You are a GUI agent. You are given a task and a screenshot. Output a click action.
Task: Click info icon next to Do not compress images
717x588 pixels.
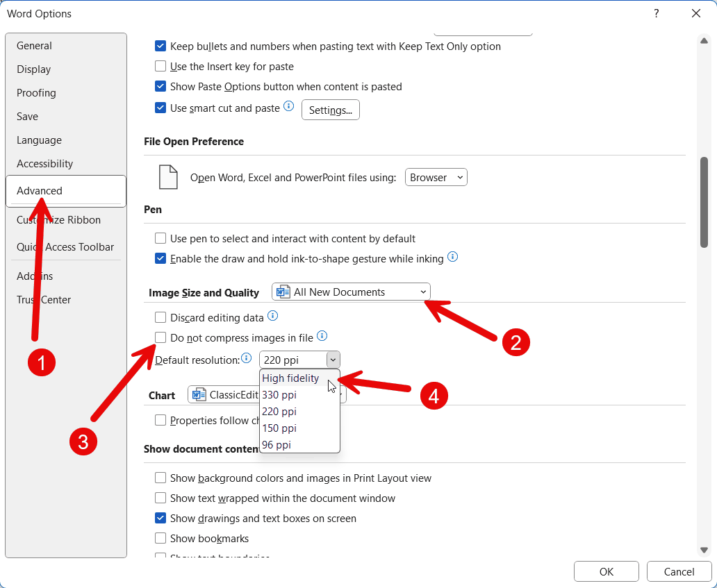[x=322, y=336]
